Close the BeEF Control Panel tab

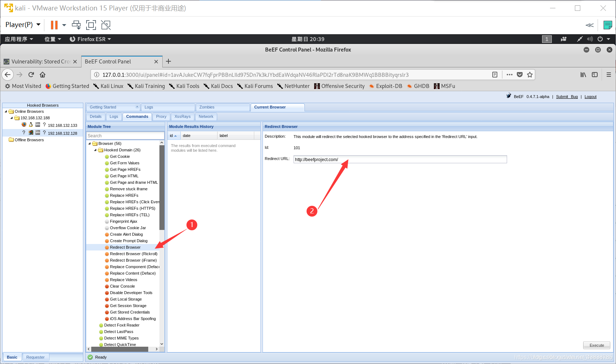click(156, 62)
